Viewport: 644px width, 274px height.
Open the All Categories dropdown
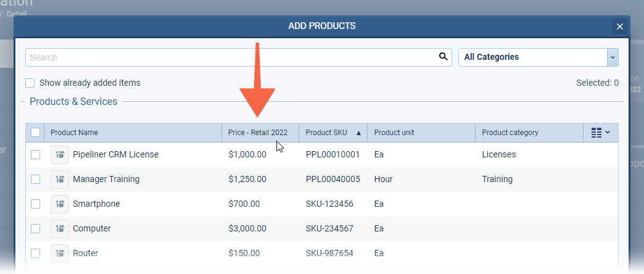coord(538,57)
